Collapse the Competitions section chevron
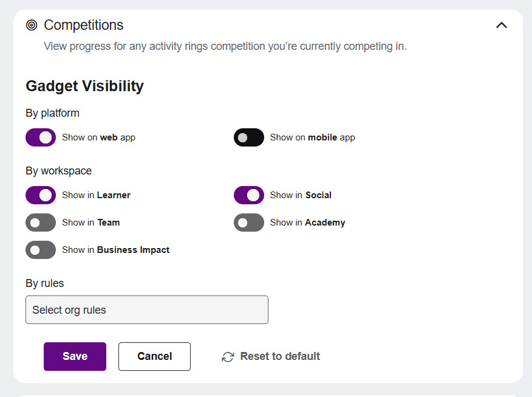 (501, 25)
